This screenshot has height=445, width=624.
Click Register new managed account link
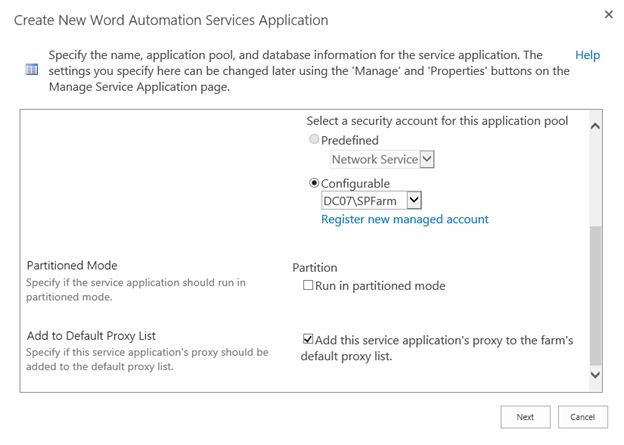pos(404,219)
